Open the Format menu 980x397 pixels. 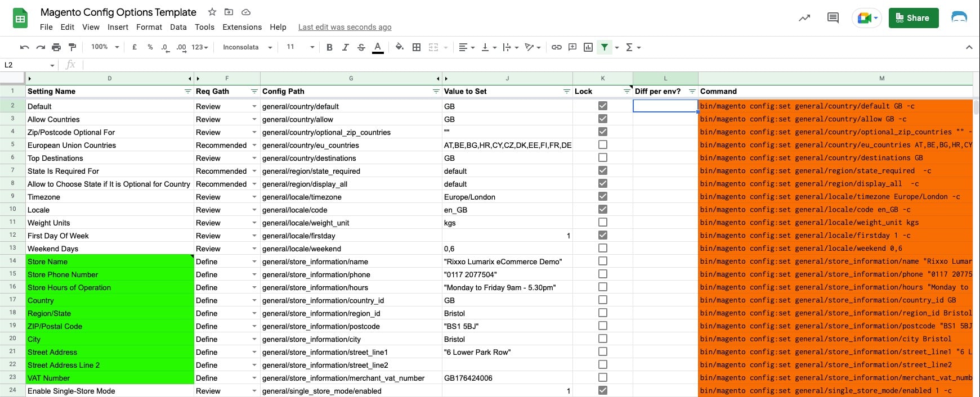coord(149,27)
